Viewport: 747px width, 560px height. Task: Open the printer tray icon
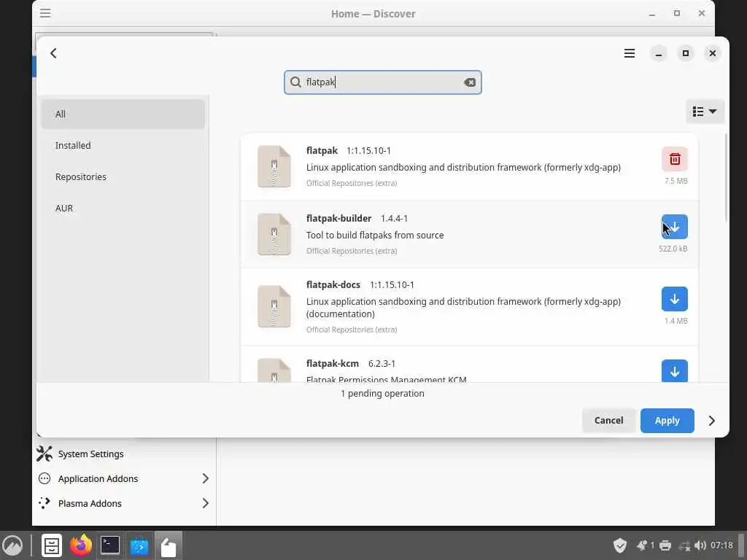[x=665, y=545]
